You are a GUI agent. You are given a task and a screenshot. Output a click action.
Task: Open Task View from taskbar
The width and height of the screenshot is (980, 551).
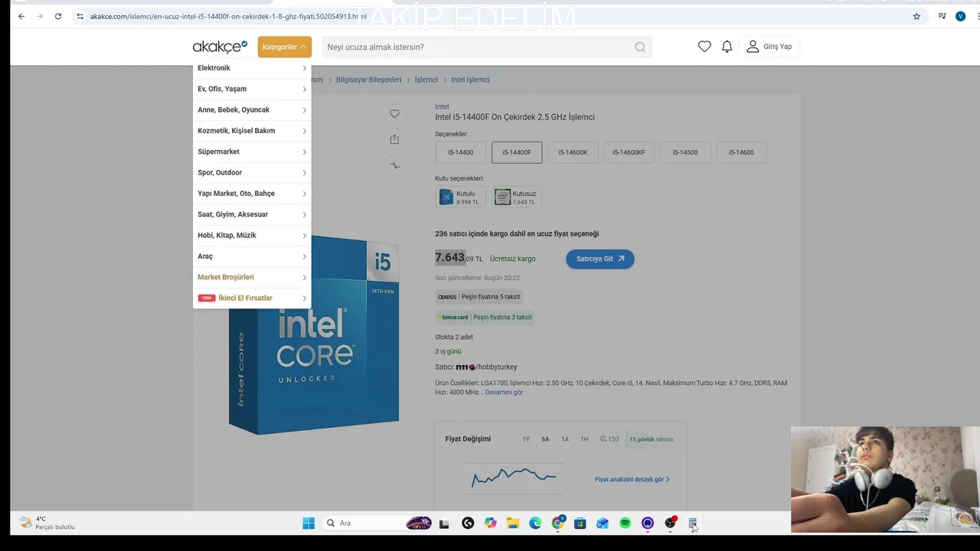click(444, 523)
